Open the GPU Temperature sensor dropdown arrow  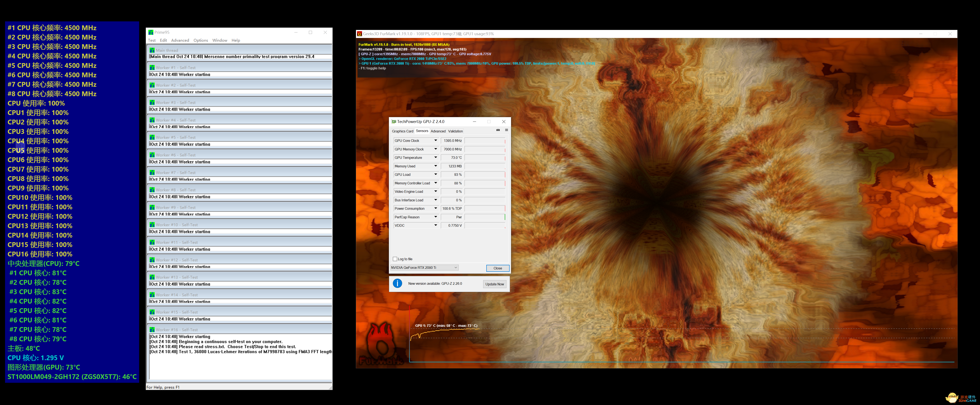coord(436,157)
